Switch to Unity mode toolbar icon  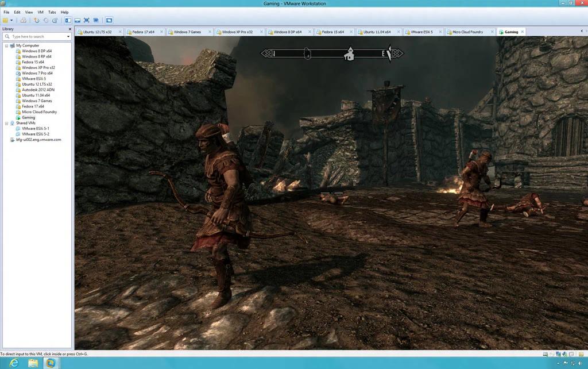tap(96, 20)
